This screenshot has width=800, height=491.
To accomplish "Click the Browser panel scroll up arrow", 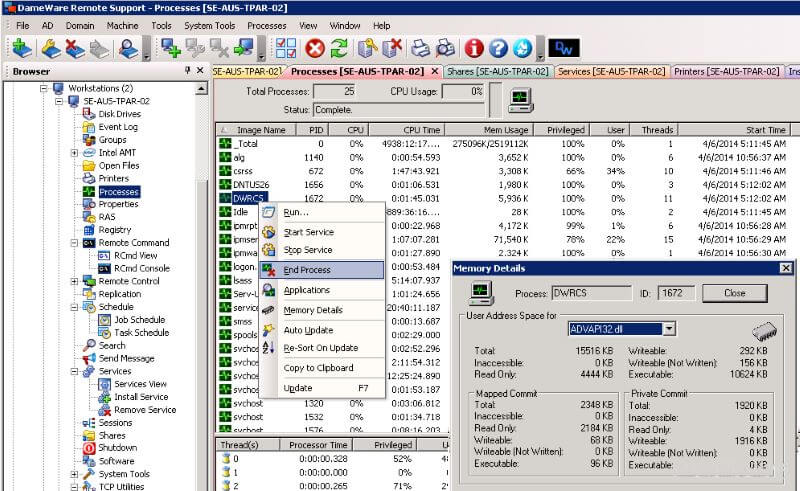I will tap(201, 89).
